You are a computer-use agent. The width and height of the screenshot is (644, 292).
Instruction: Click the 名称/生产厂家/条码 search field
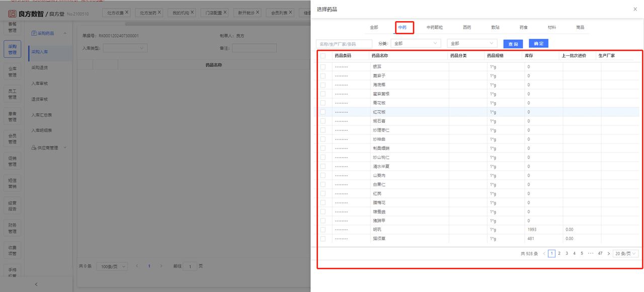344,44
